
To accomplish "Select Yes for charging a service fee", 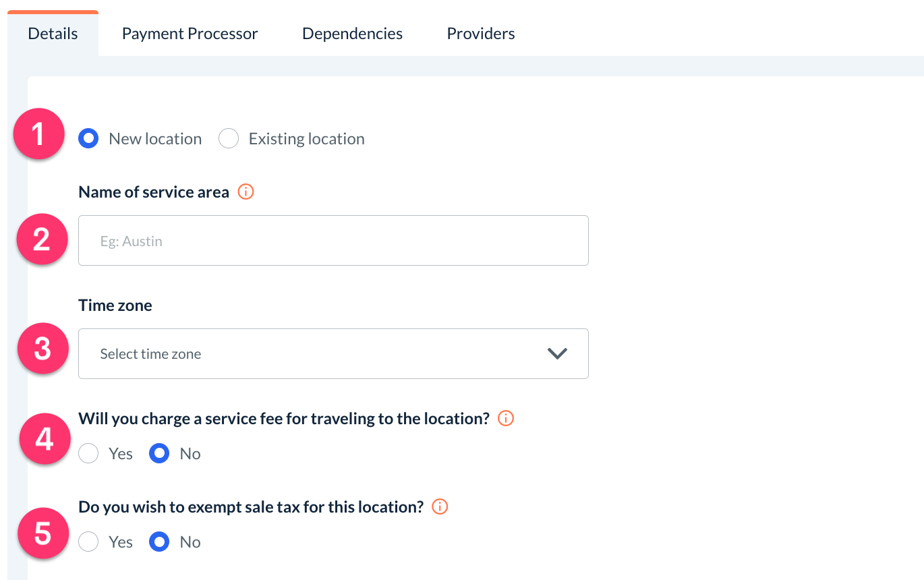I will [x=88, y=454].
